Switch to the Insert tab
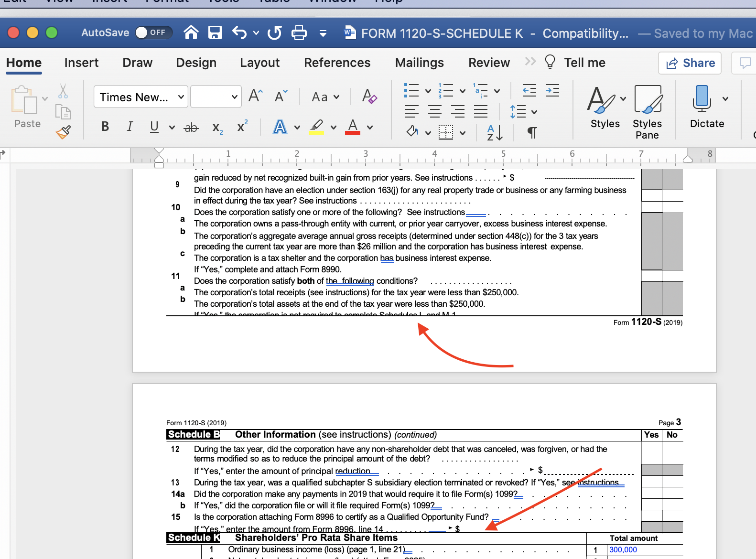Image resolution: width=756 pixels, height=559 pixels. [x=81, y=63]
